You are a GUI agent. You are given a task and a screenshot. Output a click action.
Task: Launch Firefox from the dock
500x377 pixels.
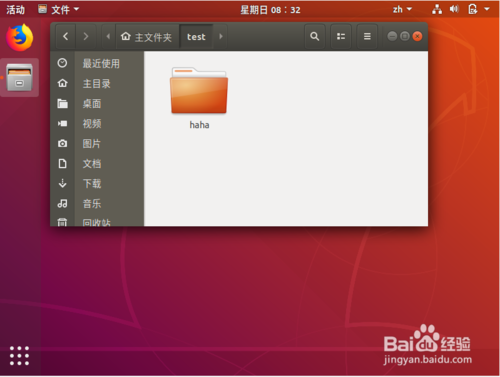tap(20, 37)
